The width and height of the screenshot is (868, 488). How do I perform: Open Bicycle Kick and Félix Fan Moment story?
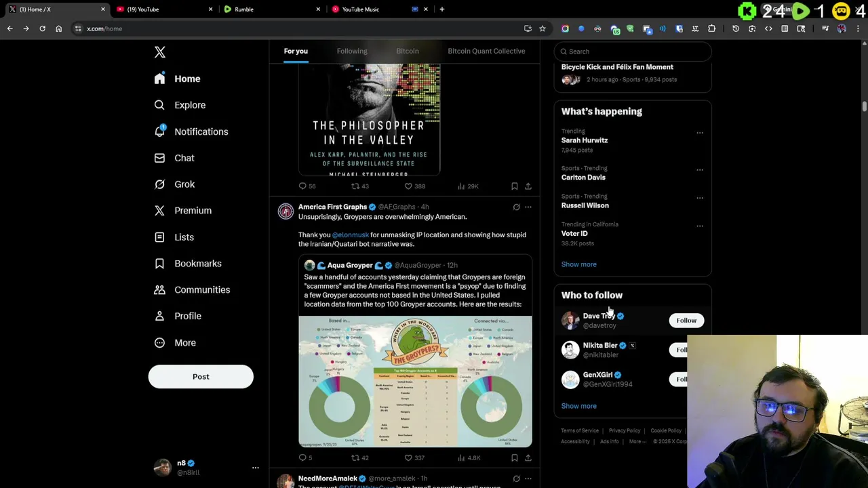(x=617, y=67)
